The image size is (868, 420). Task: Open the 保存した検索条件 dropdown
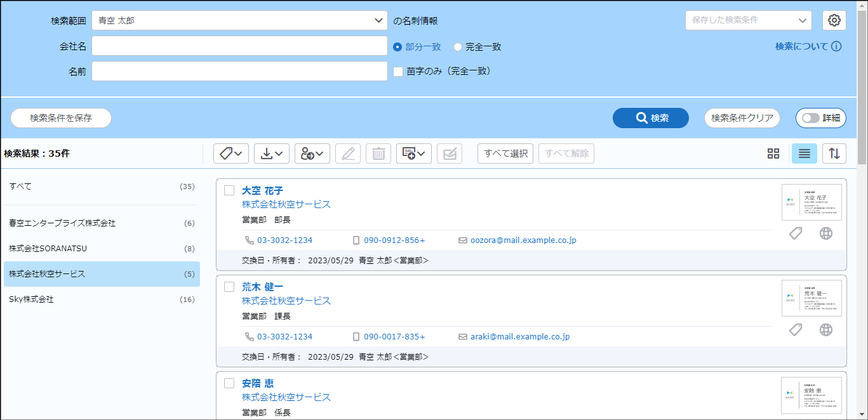748,20
